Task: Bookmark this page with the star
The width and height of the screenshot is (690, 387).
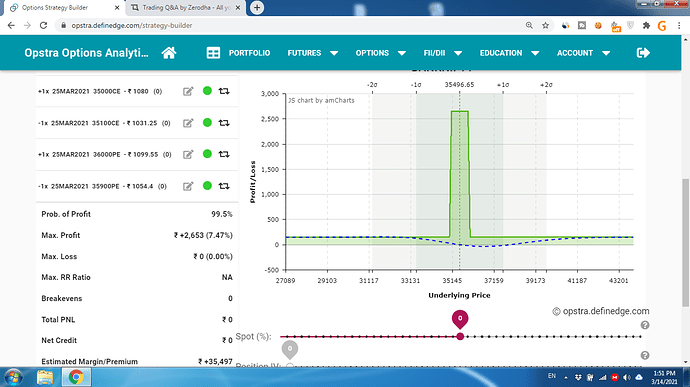Action: pyautogui.click(x=545, y=26)
